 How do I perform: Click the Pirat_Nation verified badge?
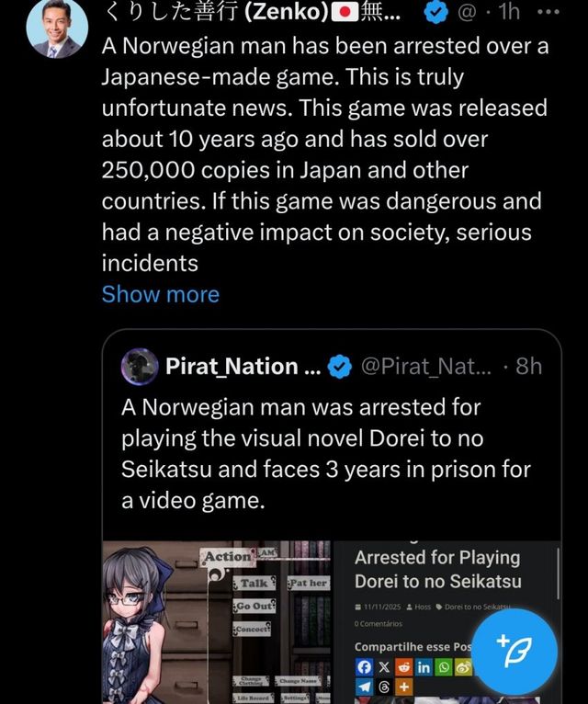coord(338,367)
